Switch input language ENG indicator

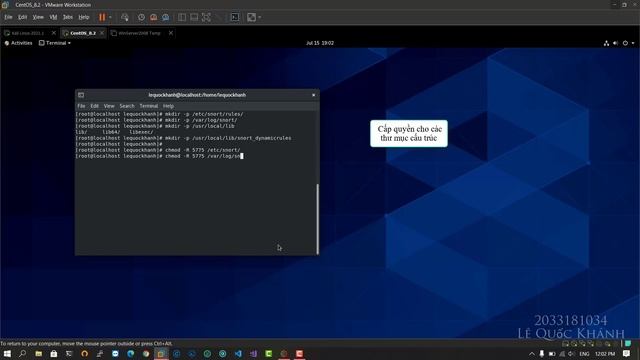pyautogui.click(x=584, y=354)
